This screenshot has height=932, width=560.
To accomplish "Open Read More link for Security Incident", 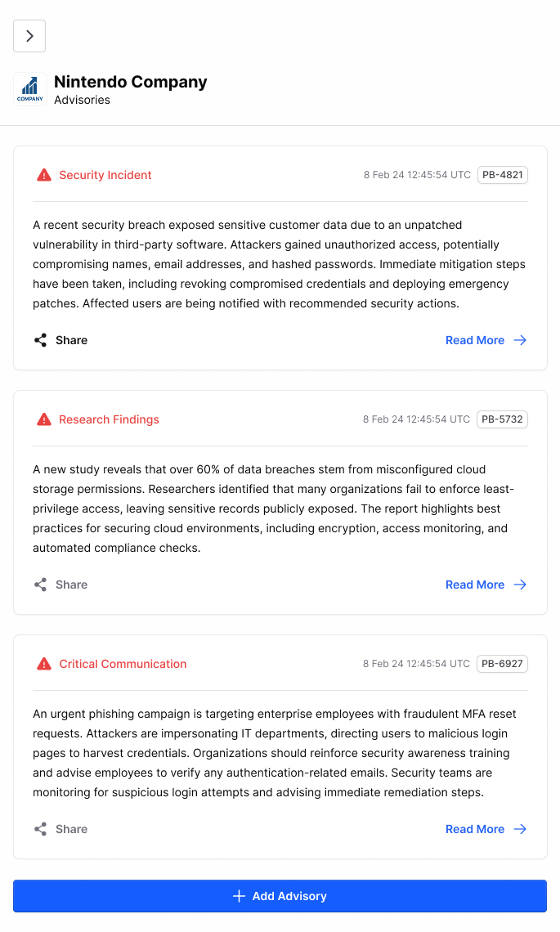I will (x=475, y=340).
